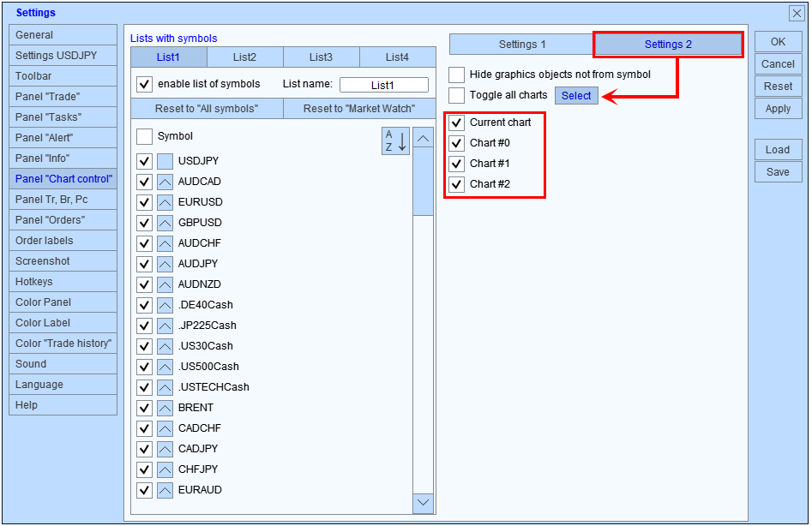Move EURUSD up with its arrow icon
This screenshot has width=812, height=526.
(x=165, y=203)
